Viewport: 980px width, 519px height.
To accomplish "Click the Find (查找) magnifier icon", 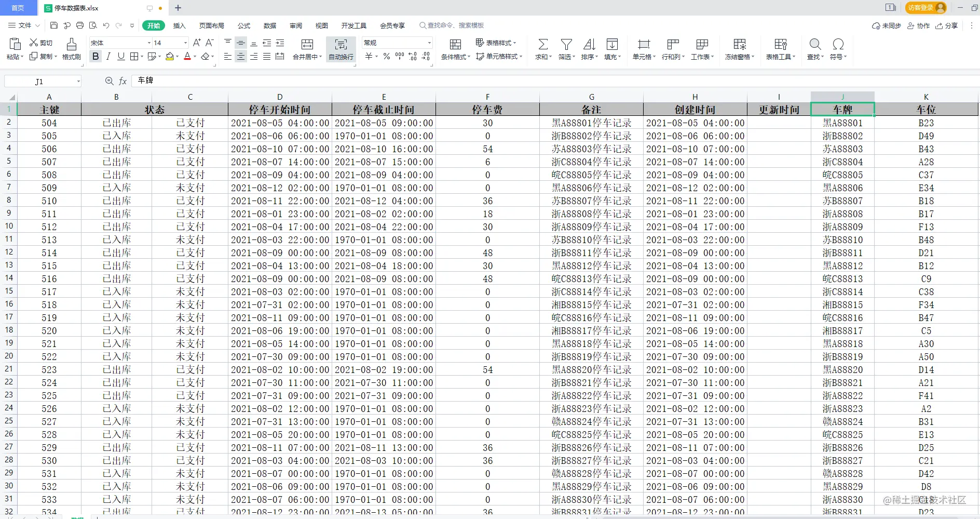I will pyautogui.click(x=815, y=44).
